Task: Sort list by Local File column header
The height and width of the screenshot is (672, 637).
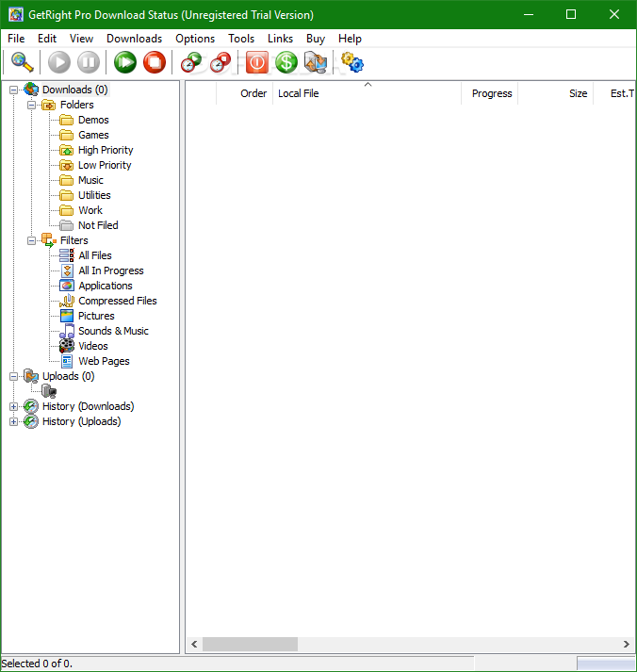Action: pyautogui.click(x=367, y=93)
